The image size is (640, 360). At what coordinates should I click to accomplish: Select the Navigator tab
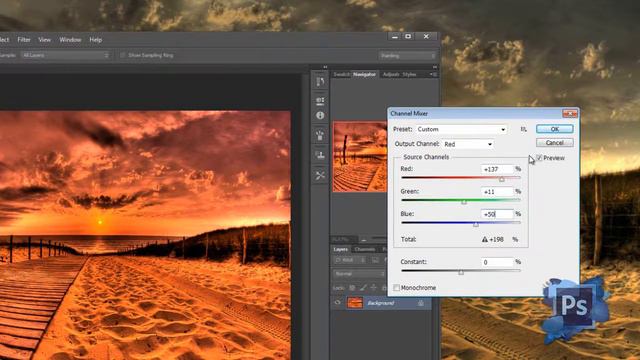364,74
